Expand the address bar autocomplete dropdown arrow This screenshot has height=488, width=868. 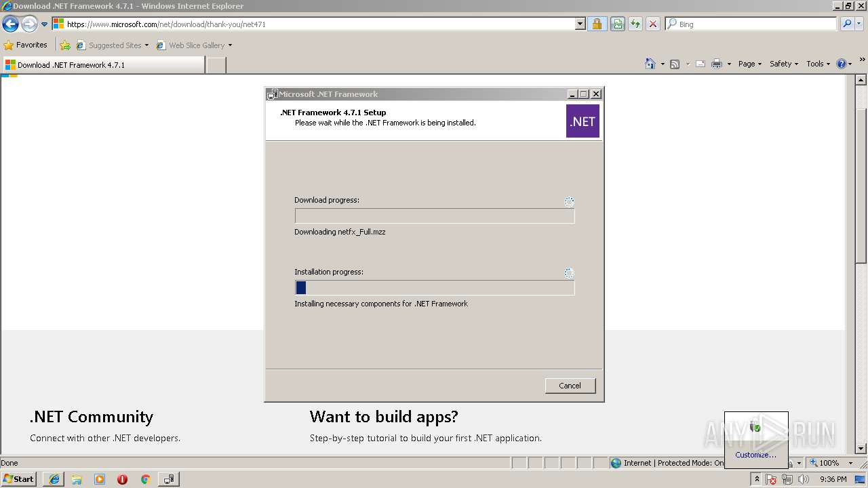click(580, 24)
